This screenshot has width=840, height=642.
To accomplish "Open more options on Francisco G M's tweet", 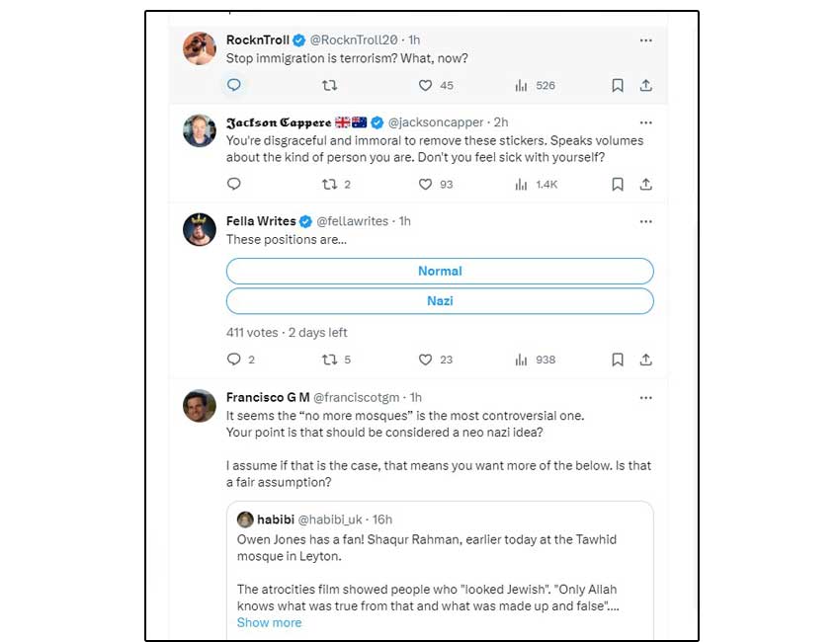I will 645,397.
